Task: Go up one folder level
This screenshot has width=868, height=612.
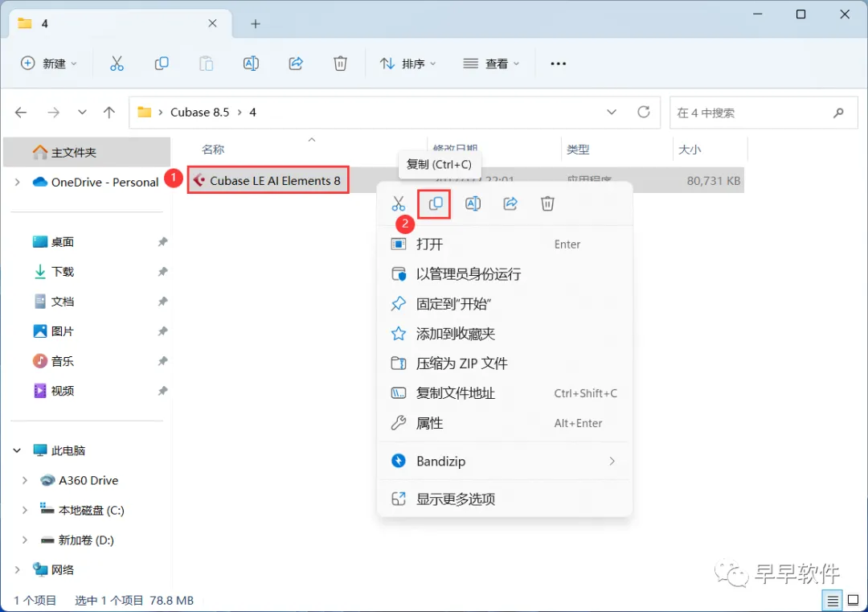Action: [x=109, y=113]
